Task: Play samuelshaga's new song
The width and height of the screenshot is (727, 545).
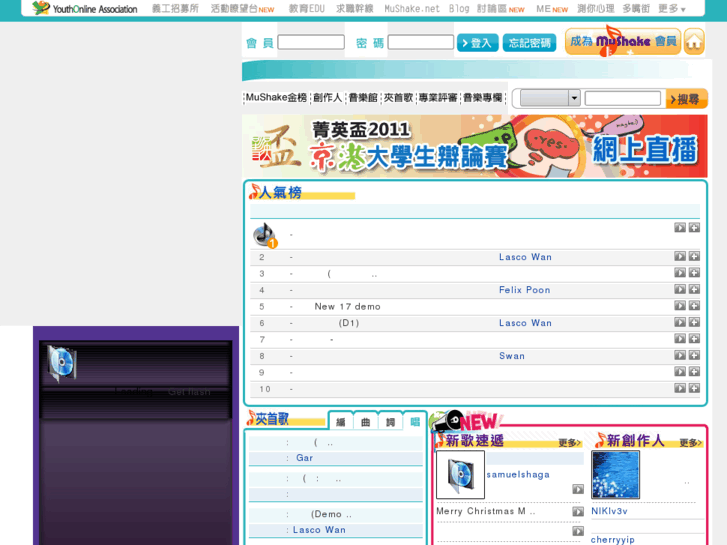Action: click(578, 489)
